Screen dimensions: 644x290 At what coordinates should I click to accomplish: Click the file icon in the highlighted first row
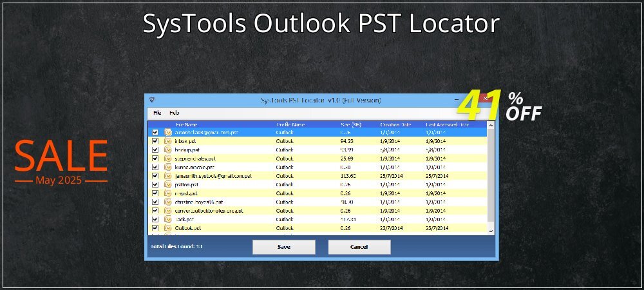pyautogui.click(x=167, y=132)
